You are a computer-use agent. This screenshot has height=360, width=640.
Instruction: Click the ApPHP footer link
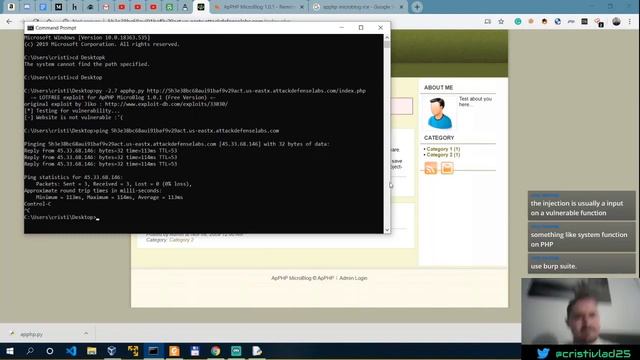325,278
